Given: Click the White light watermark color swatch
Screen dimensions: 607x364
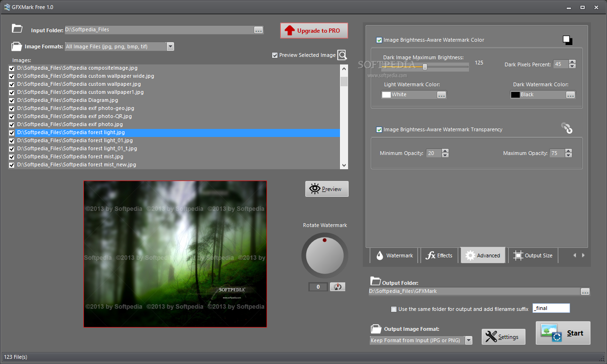Looking at the screenshot, I should (x=386, y=95).
